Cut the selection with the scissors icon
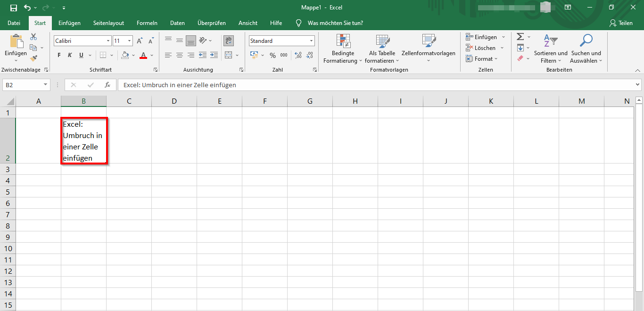Image resolution: width=644 pixels, height=311 pixels. 33,37
